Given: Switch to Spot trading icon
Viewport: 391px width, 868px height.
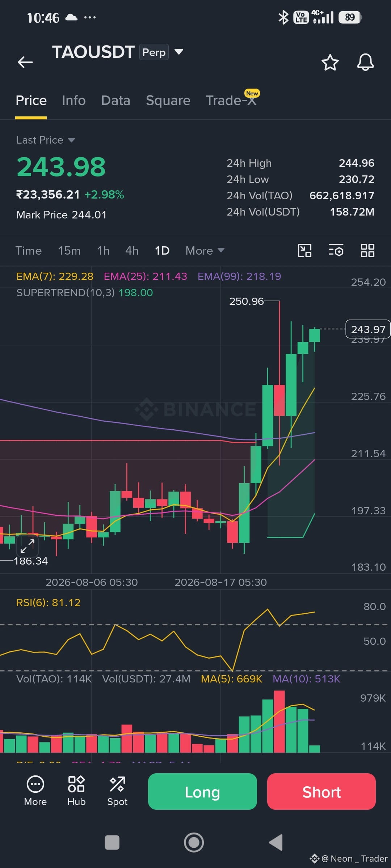Looking at the screenshot, I should 117,791.
